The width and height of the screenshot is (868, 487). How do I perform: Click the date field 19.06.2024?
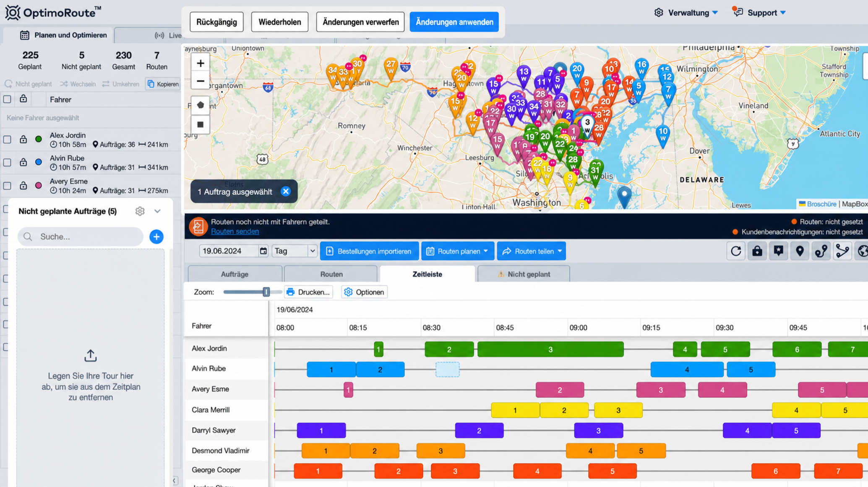click(229, 251)
